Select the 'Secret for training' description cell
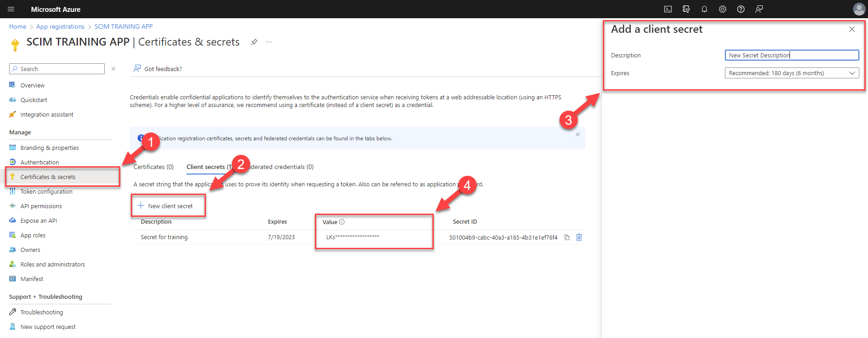Screen dimensions: 868x338 coord(164,237)
